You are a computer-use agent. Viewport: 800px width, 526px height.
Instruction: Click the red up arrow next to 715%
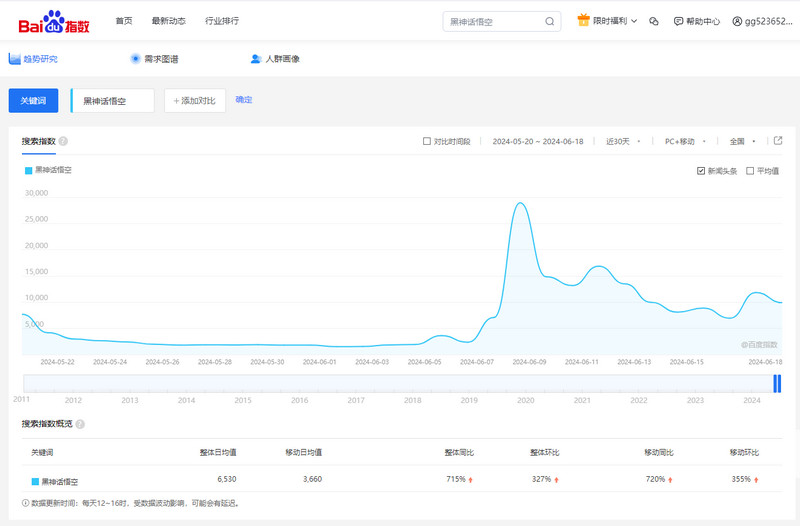click(x=470, y=480)
